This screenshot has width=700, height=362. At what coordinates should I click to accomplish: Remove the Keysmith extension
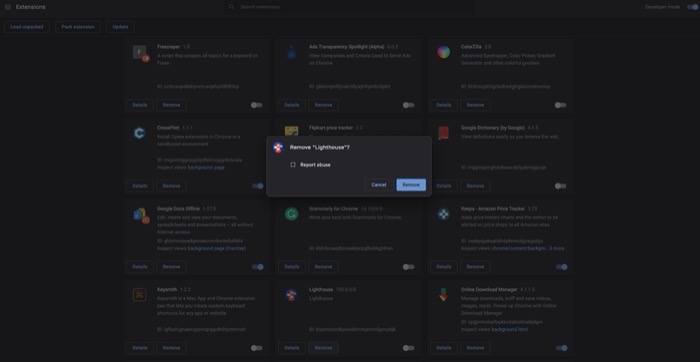pos(171,348)
